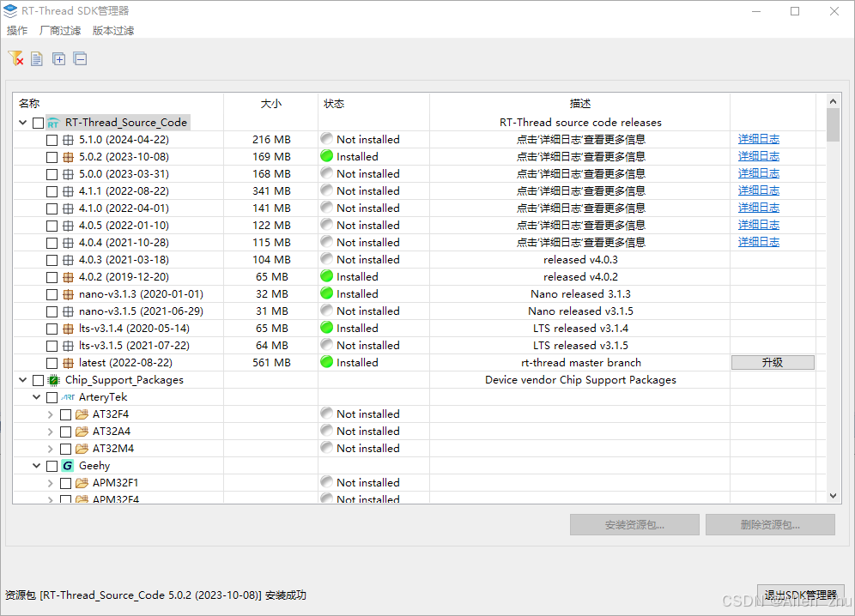Expand the APM32F1 node

coord(50,483)
